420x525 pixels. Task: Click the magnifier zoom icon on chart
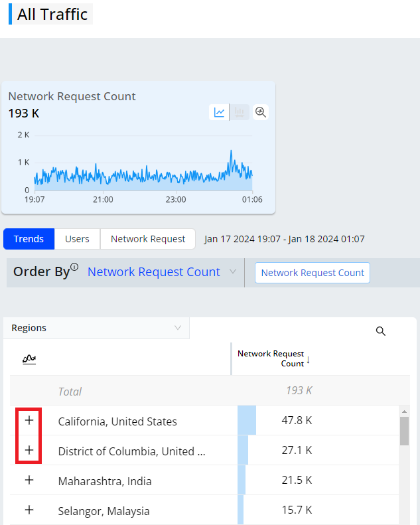(x=261, y=112)
